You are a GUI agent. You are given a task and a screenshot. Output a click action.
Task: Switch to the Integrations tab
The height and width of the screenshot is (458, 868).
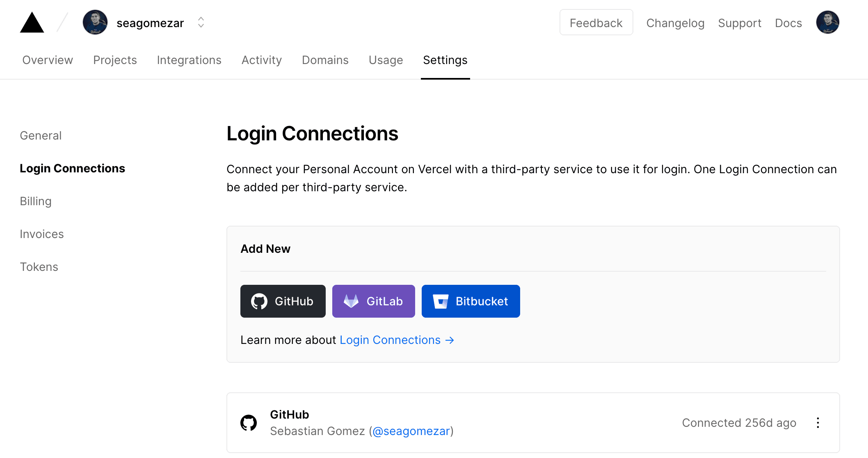coord(189,60)
